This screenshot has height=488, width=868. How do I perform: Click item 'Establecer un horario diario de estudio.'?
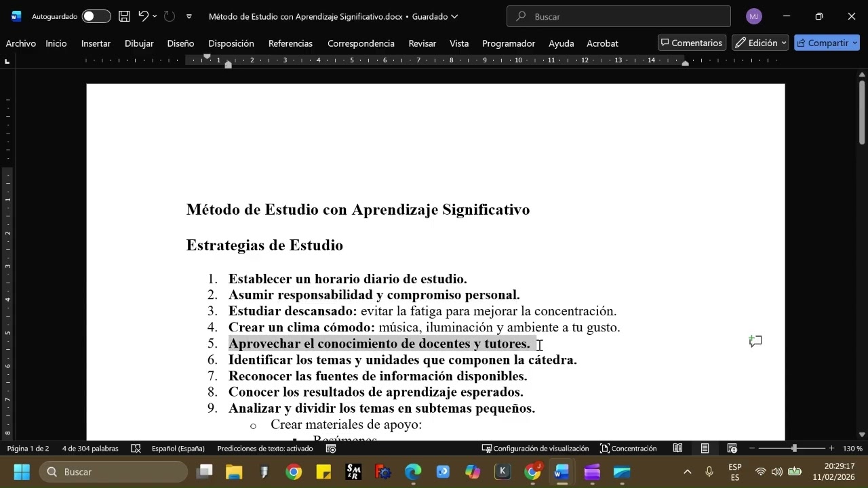tap(348, 279)
